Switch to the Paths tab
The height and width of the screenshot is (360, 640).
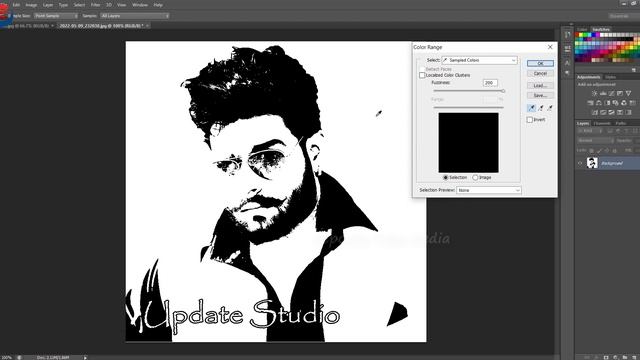(x=621, y=123)
